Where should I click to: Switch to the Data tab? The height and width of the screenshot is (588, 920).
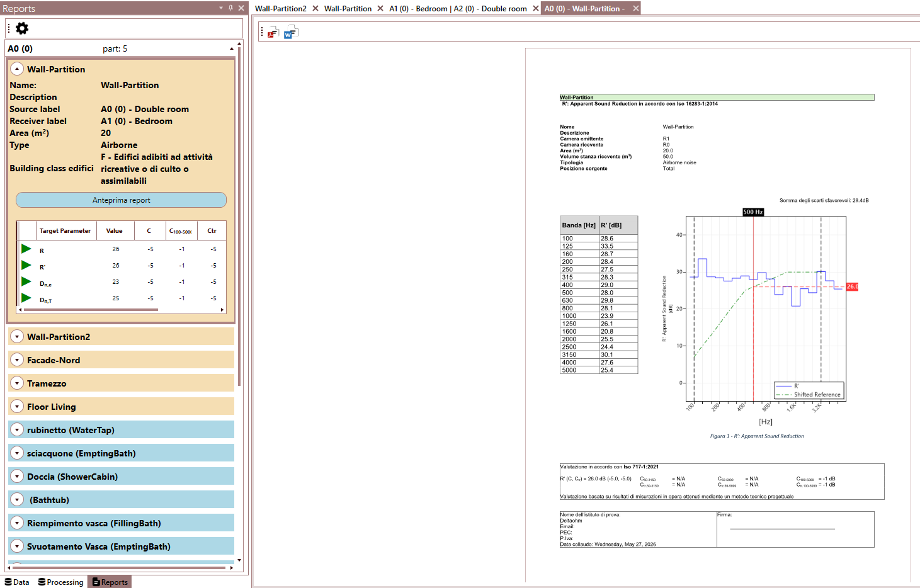tap(17, 582)
